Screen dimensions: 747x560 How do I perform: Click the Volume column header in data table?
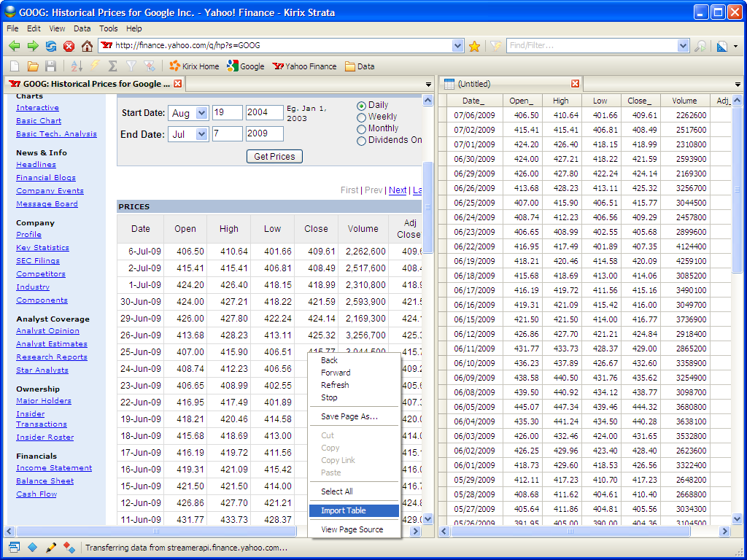coord(684,101)
